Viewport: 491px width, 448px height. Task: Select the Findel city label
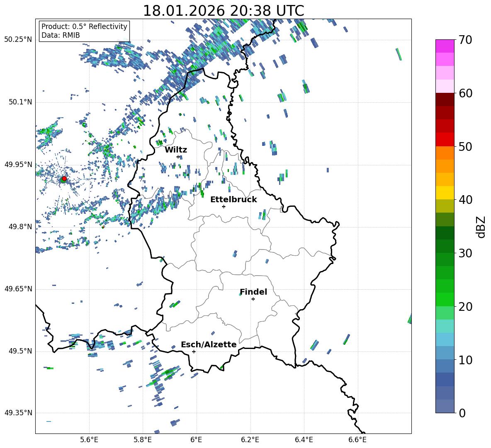[253, 292]
